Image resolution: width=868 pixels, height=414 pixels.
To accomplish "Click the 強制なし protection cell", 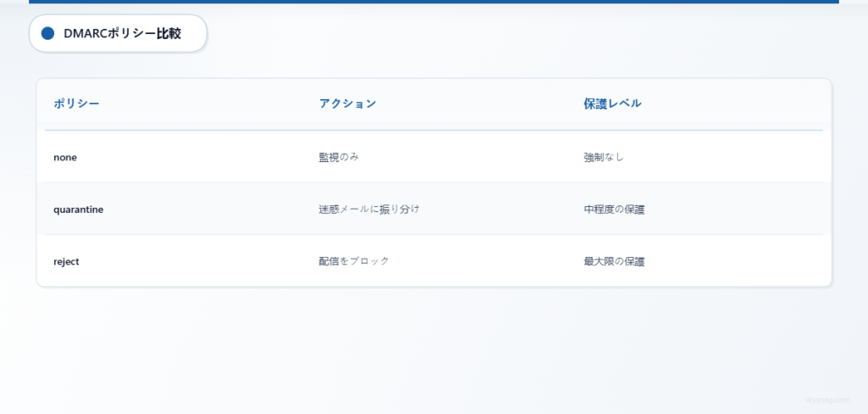I will (x=604, y=158).
